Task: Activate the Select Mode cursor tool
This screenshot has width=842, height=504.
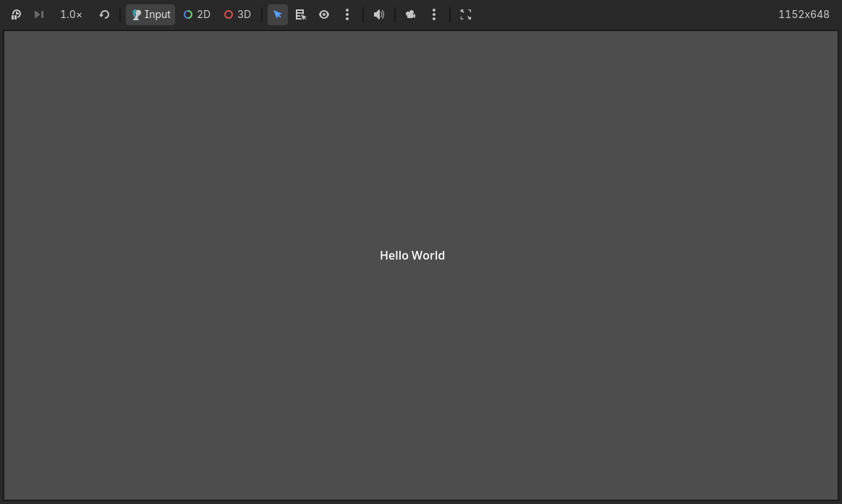Action: pyautogui.click(x=278, y=14)
